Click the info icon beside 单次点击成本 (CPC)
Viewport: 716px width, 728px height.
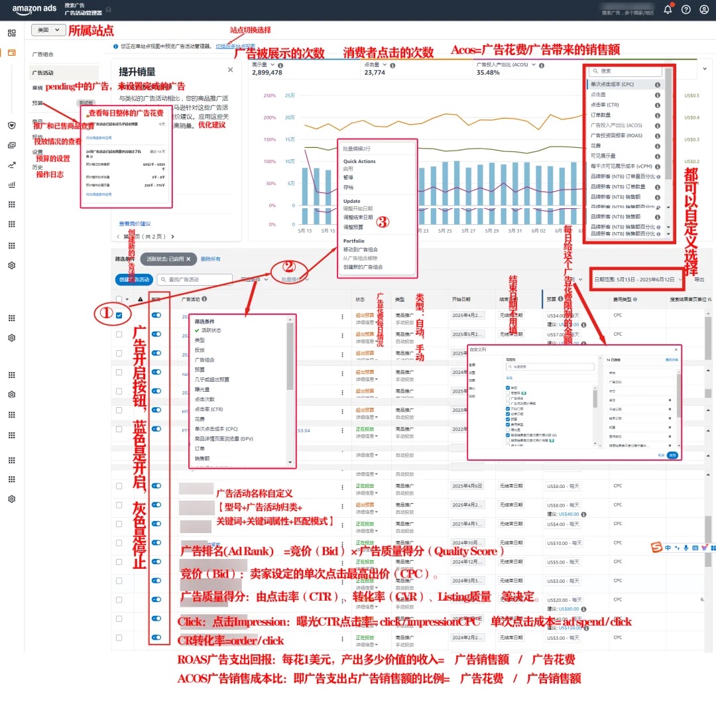tap(658, 85)
